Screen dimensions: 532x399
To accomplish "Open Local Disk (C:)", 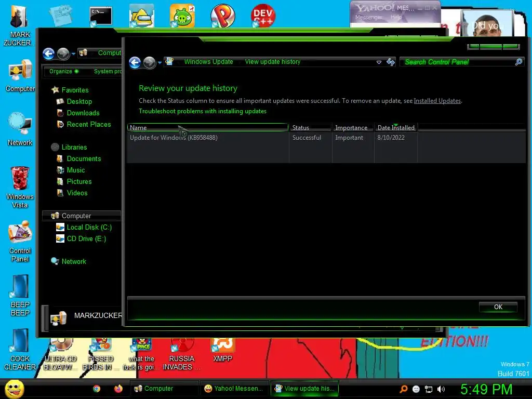I will click(89, 228).
